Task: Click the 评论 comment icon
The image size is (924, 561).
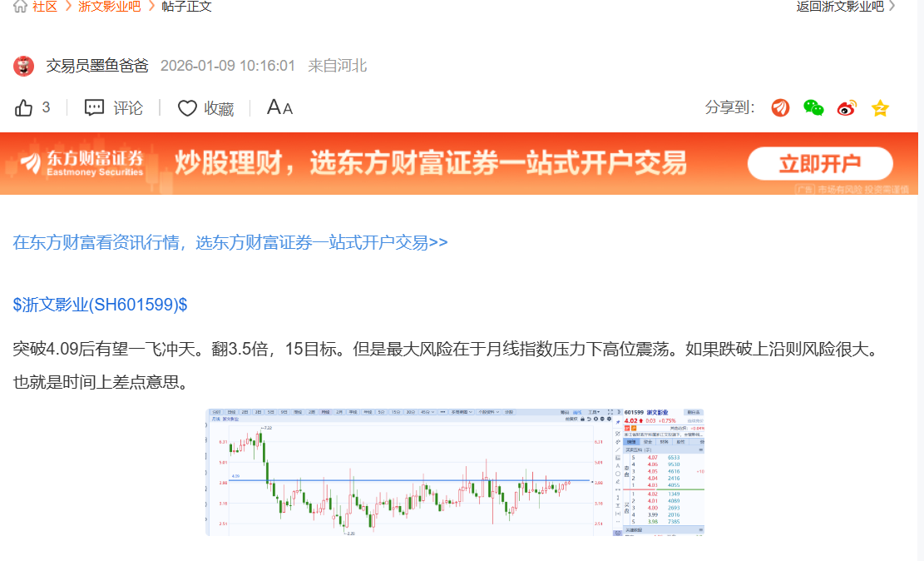Action: coord(94,108)
